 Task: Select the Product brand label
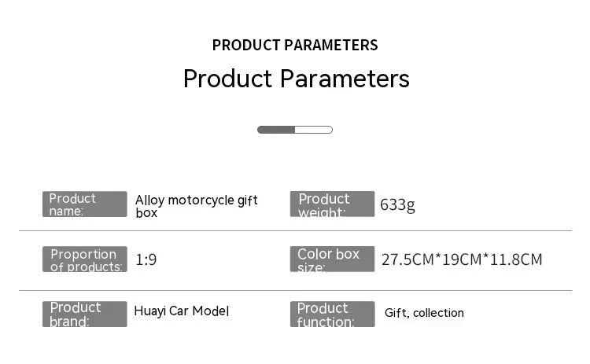point(84,314)
